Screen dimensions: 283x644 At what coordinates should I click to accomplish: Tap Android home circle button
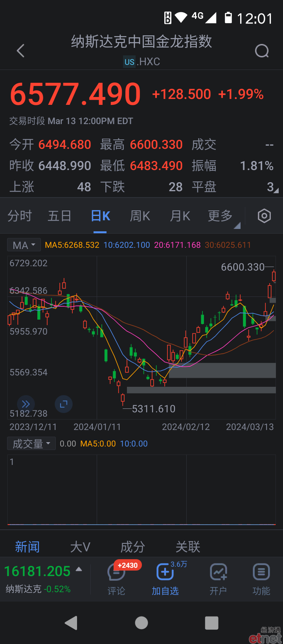141,623
